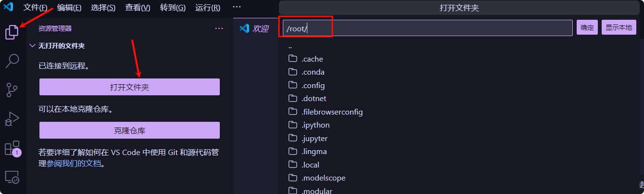This screenshot has width=644, height=194.
Task: Click the 克隆仓库 button
Action: [x=129, y=130]
